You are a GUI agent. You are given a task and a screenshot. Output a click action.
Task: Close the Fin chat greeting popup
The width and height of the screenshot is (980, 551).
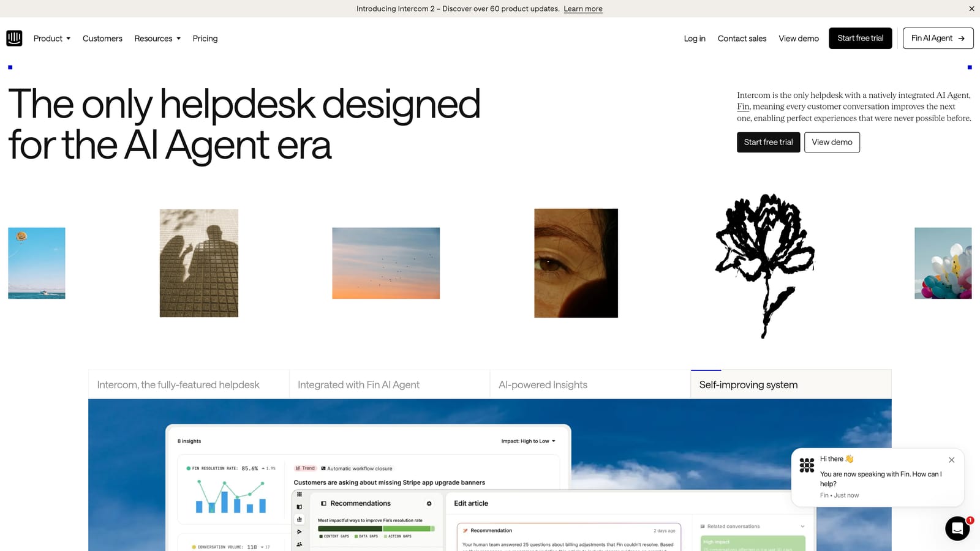tap(951, 460)
